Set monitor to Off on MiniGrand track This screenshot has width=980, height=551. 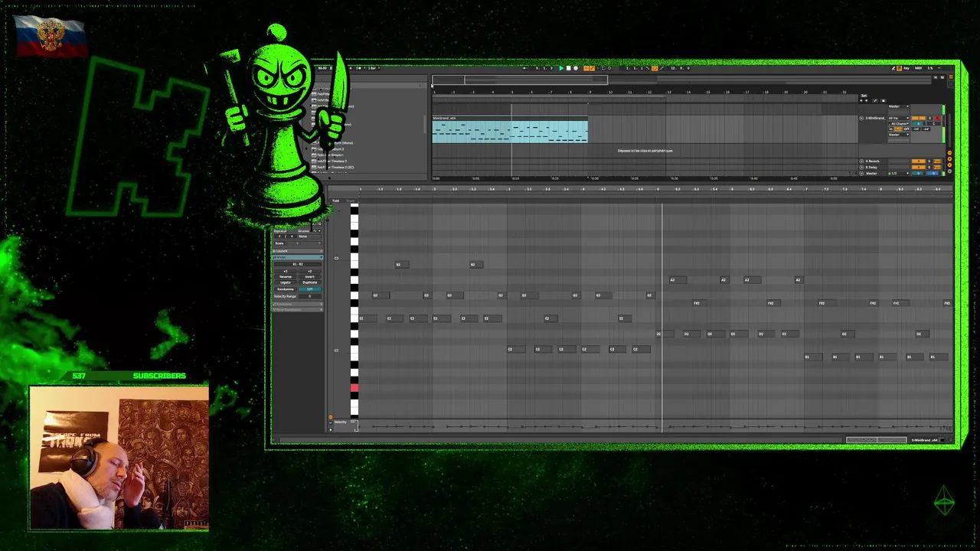tap(906, 129)
